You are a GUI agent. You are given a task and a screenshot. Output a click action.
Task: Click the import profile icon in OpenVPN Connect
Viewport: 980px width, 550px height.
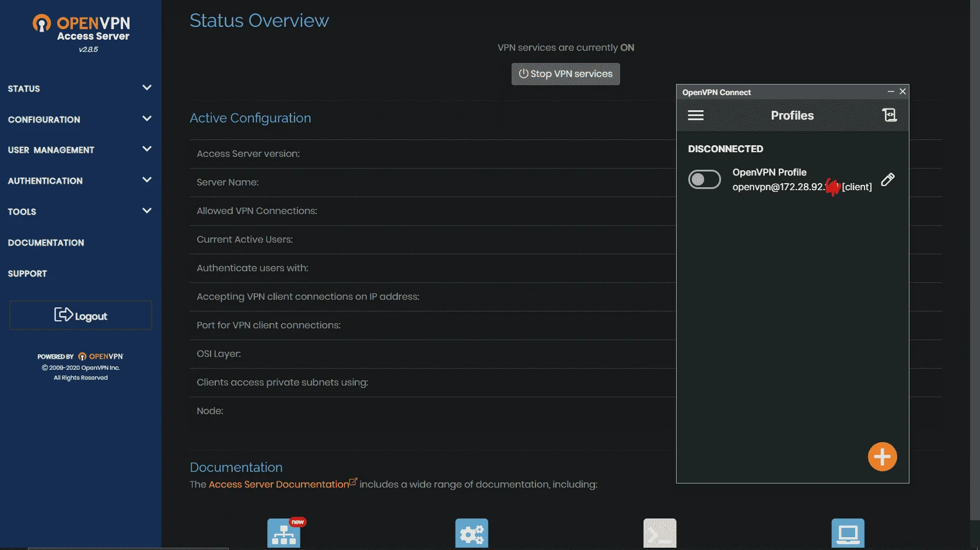click(x=889, y=115)
